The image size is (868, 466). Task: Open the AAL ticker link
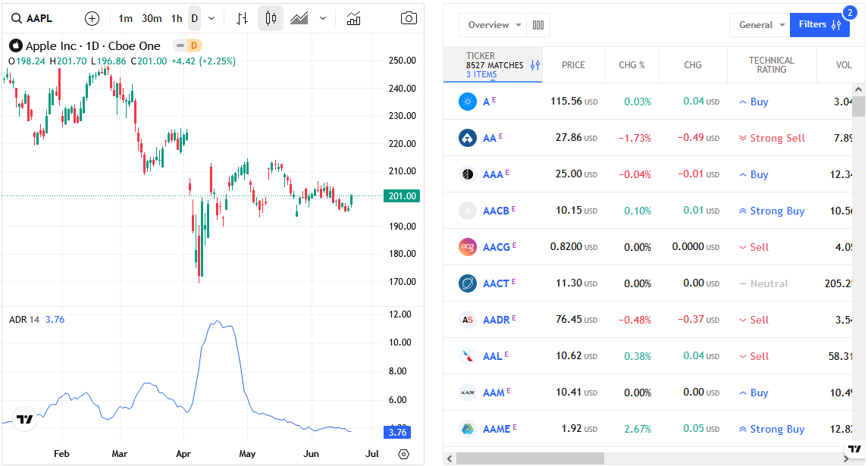pyautogui.click(x=493, y=356)
